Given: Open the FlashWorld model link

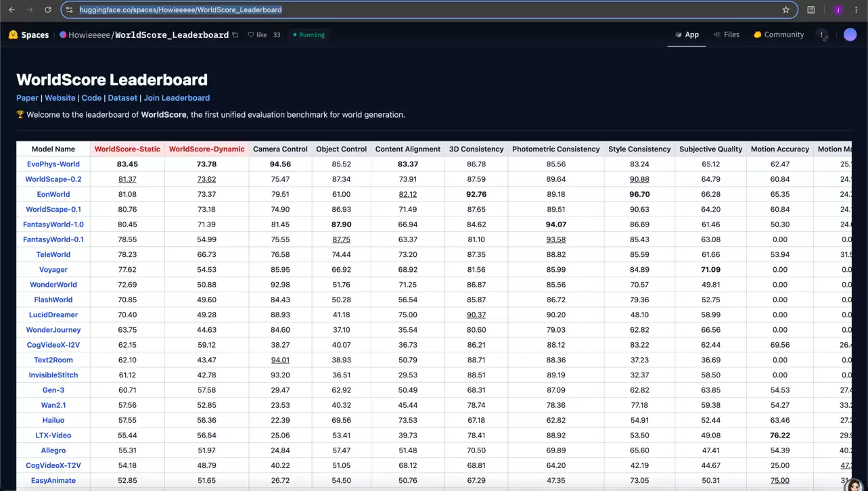Looking at the screenshot, I should click(x=53, y=300).
